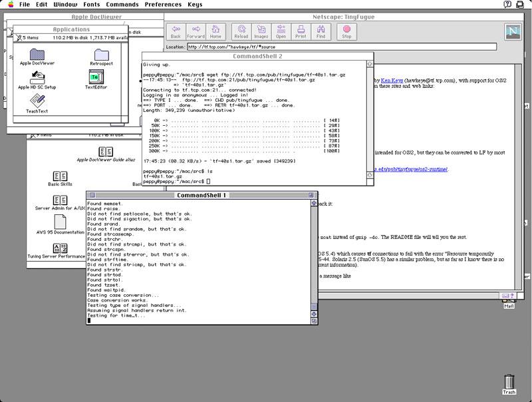The image size is (532, 402).
Task: Click the Open button in Netscape toolbar
Action: tap(281, 31)
